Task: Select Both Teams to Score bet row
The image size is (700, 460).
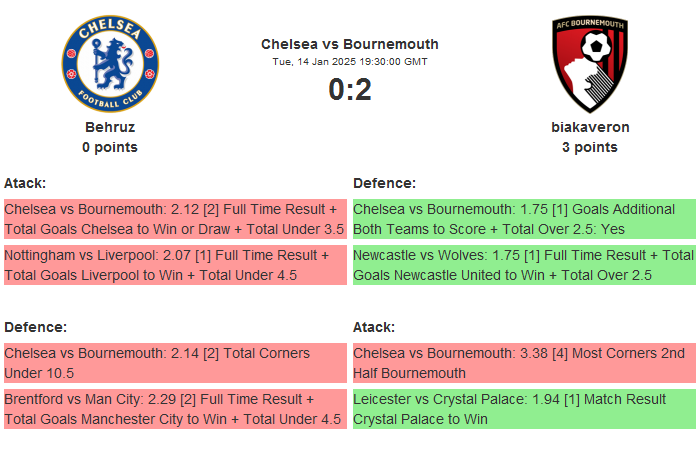Action: coord(524,219)
